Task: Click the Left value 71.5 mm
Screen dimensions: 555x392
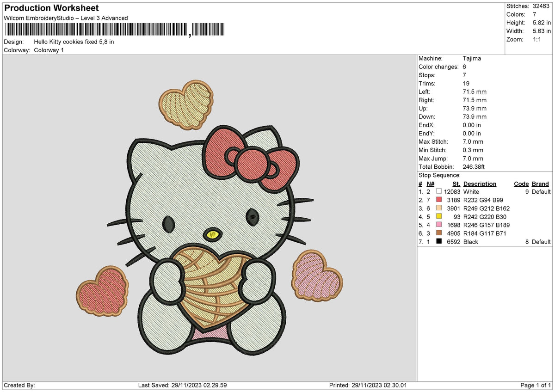Action: pyautogui.click(x=475, y=92)
